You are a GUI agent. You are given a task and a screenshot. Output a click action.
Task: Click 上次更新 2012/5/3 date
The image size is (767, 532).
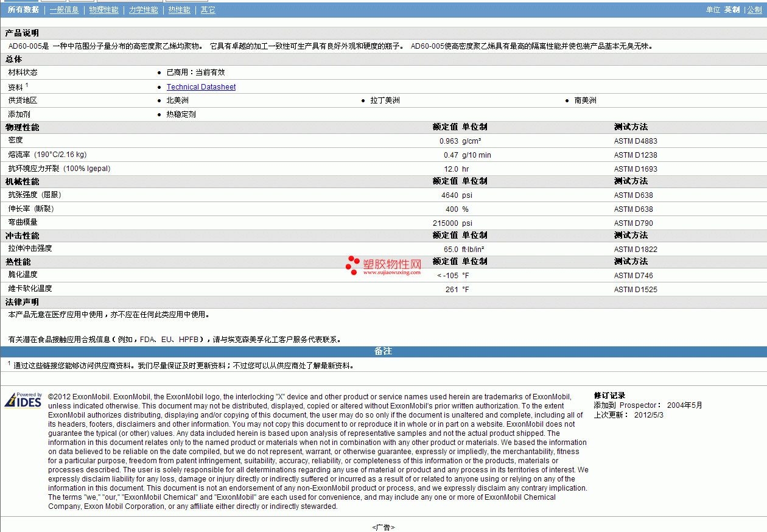tap(628, 415)
